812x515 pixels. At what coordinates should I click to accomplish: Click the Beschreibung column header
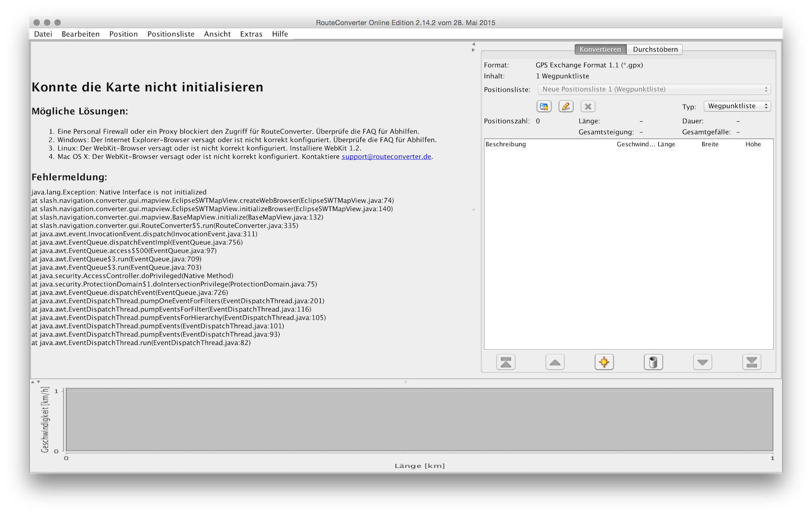pyautogui.click(x=506, y=145)
